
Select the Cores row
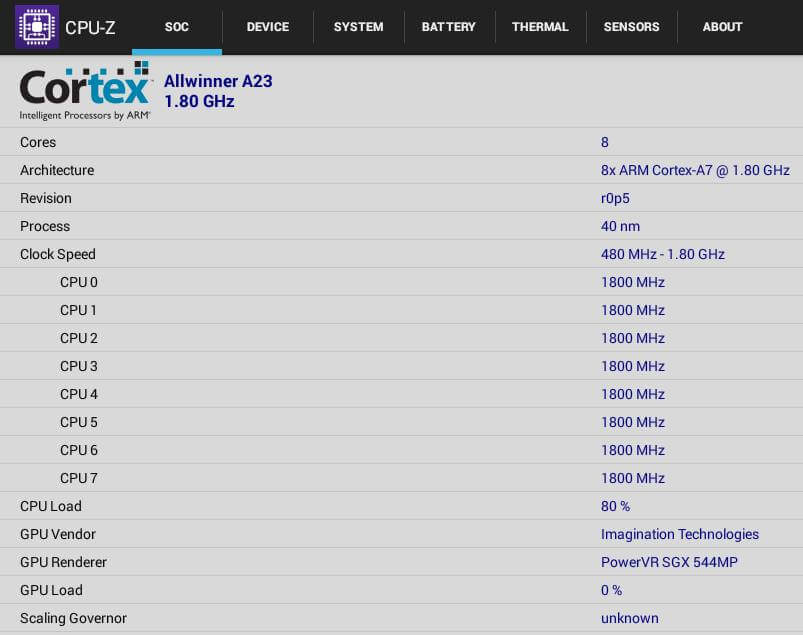401,142
